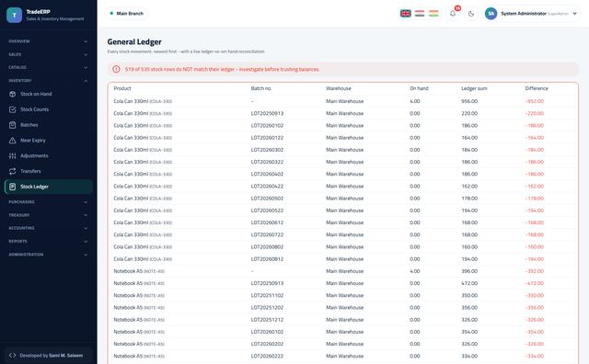Expand the Treasury sidebar section
589x364 pixels.
(x=49, y=215)
